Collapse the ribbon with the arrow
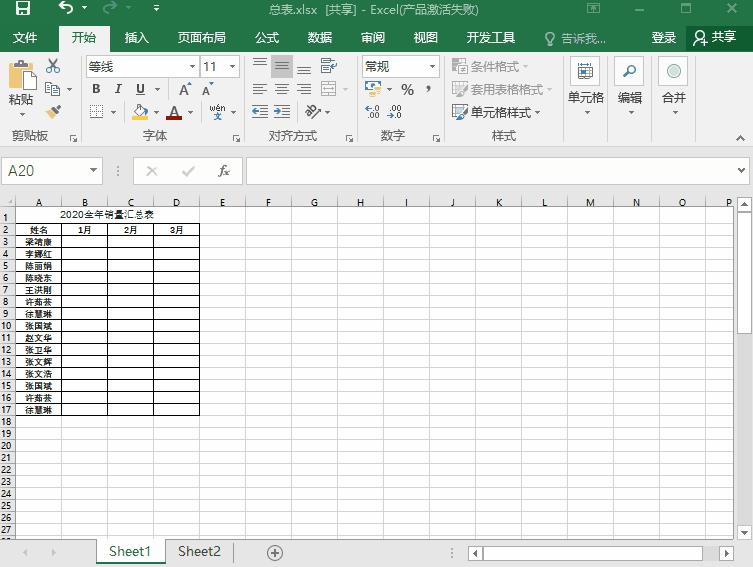The image size is (753, 567). click(x=740, y=138)
